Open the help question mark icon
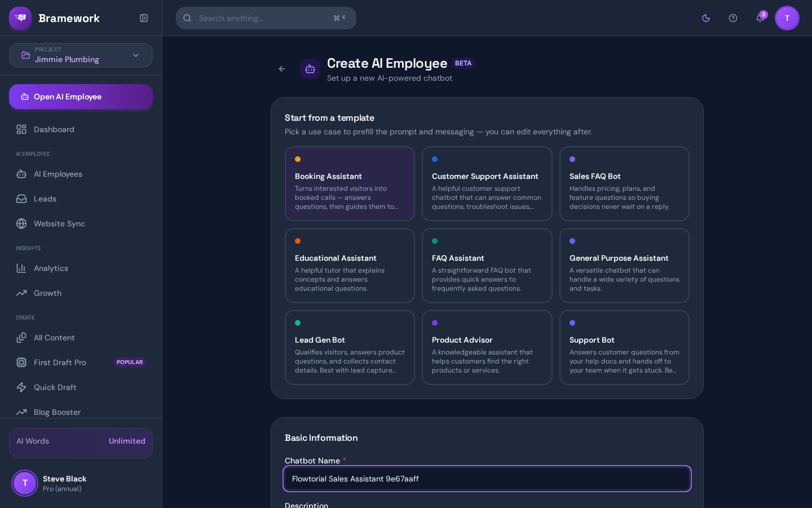Image resolution: width=812 pixels, height=508 pixels. tap(733, 18)
